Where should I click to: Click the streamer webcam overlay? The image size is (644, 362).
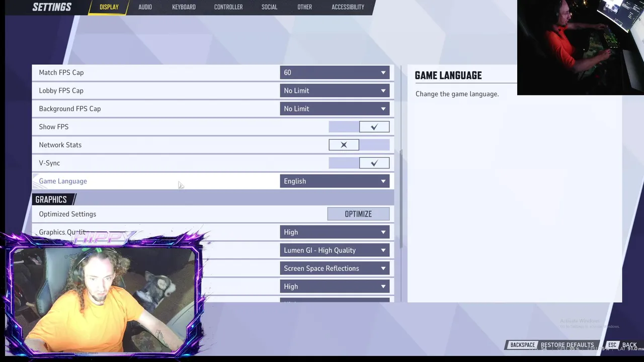pos(104,299)
